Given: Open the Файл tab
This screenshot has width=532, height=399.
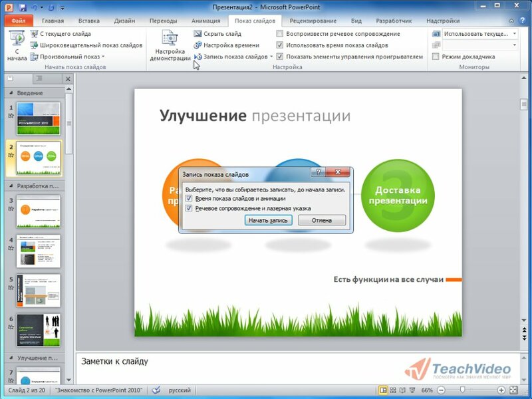Looking at the screenshot, I should tap(19, 21).
